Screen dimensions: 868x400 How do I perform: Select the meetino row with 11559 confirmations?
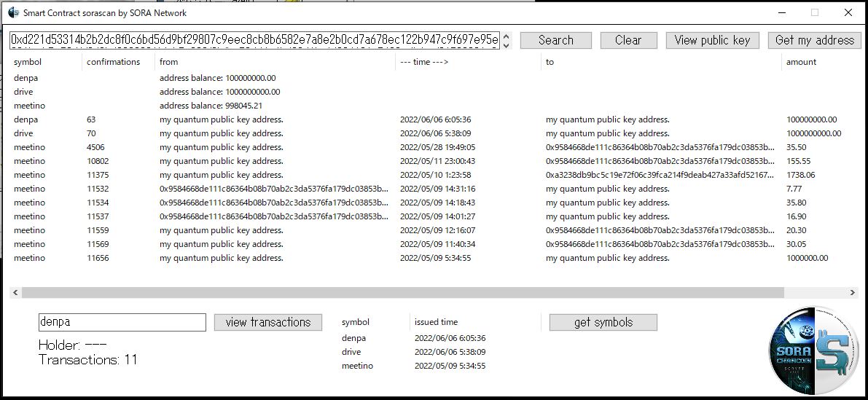[x=434, y=230]
